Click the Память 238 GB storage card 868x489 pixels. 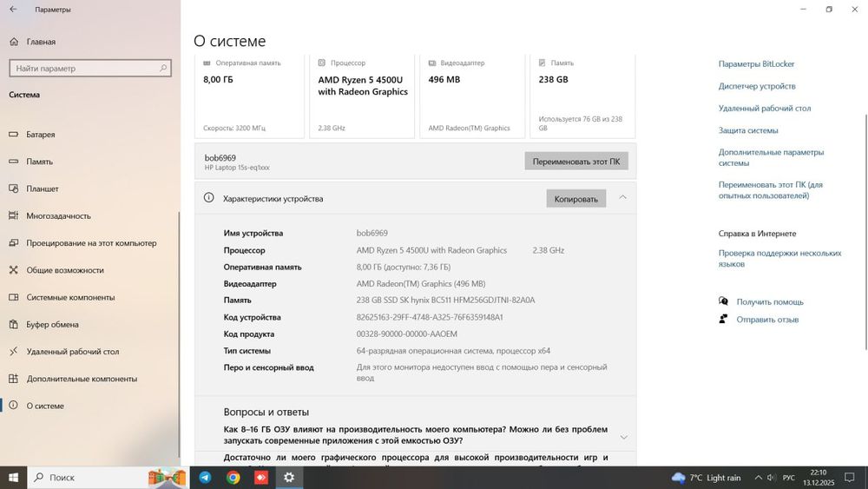click(x=582, y=96)
